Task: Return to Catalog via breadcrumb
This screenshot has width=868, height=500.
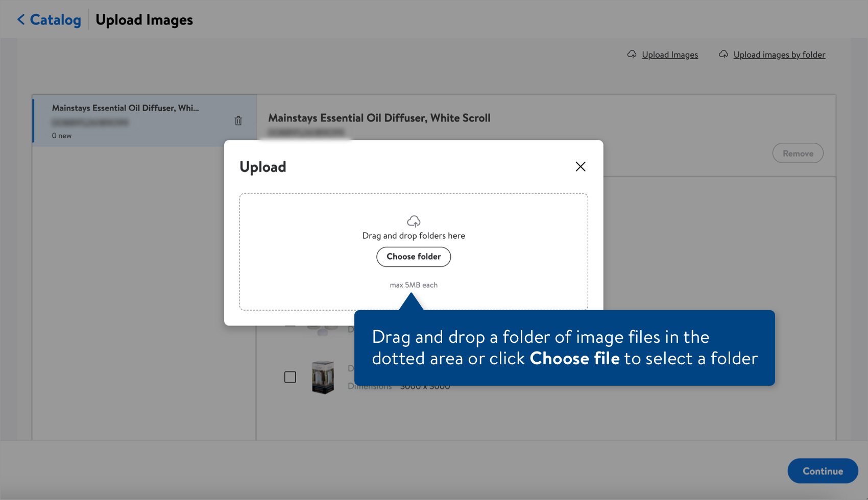Action: click(x=55, y=19)
